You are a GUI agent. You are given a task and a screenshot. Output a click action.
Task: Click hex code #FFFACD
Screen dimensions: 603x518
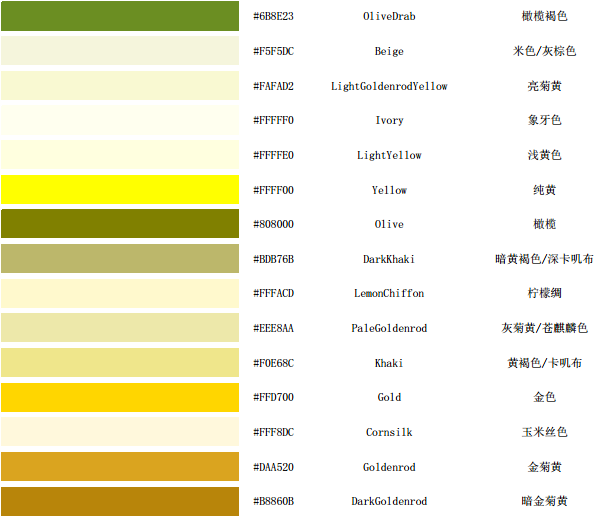coord(273,293)
